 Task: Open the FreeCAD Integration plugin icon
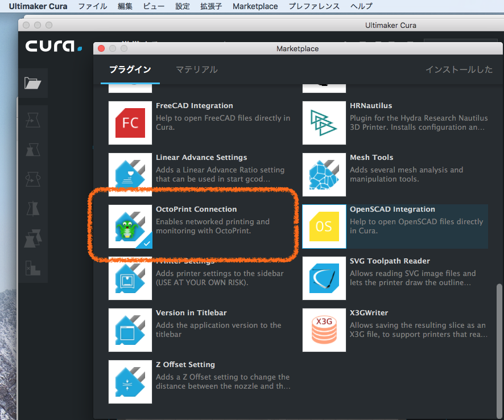130,123
